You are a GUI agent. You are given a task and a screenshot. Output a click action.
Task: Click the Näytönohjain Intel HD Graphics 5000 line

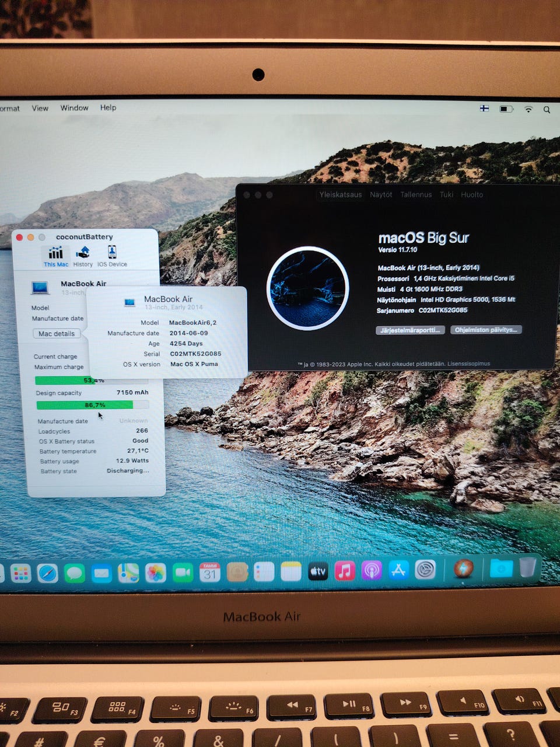[446, 299]
